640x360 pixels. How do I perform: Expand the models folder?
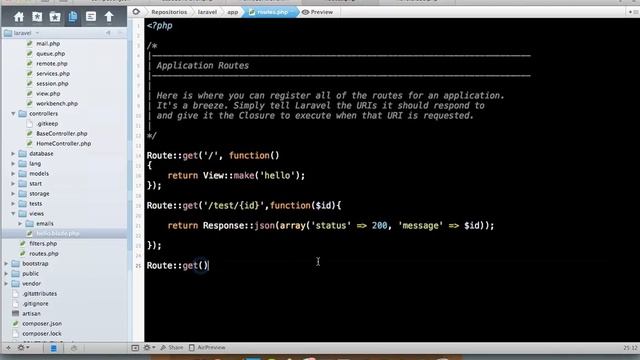pyautogui.click(x=13, y=173)
